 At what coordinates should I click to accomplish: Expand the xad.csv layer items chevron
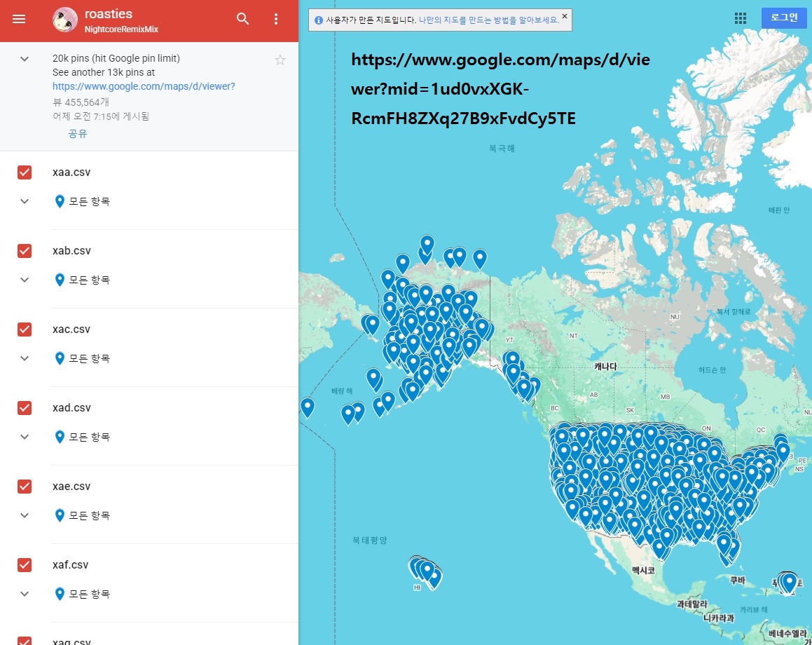25,437
